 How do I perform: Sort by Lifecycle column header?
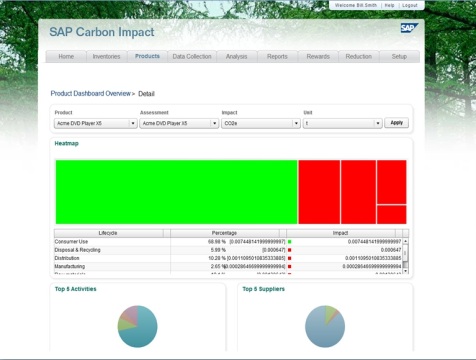(x=108, y=233)
